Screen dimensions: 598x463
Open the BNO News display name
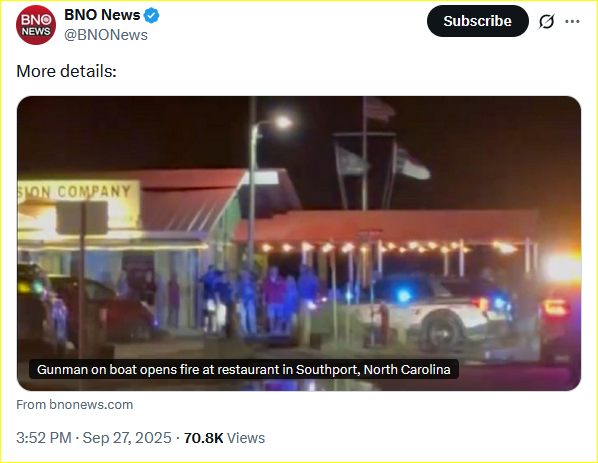102,15
